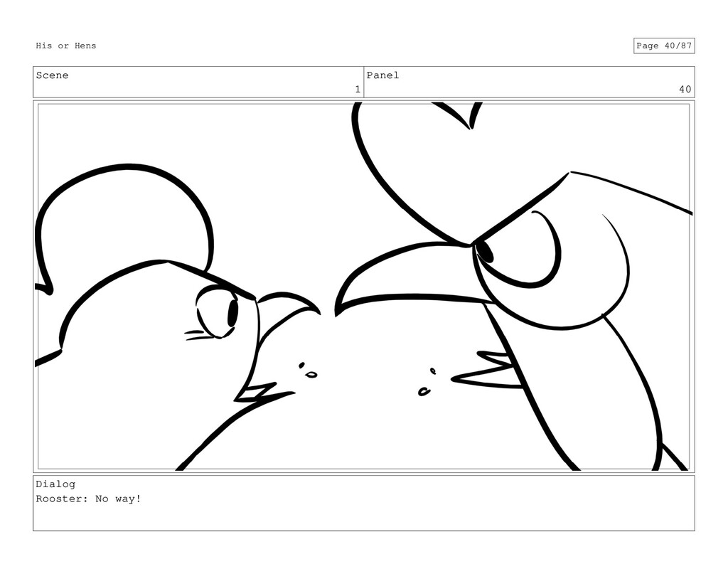
Task: Click the 'Dialog' section label
Action: [x=55, y=484]
